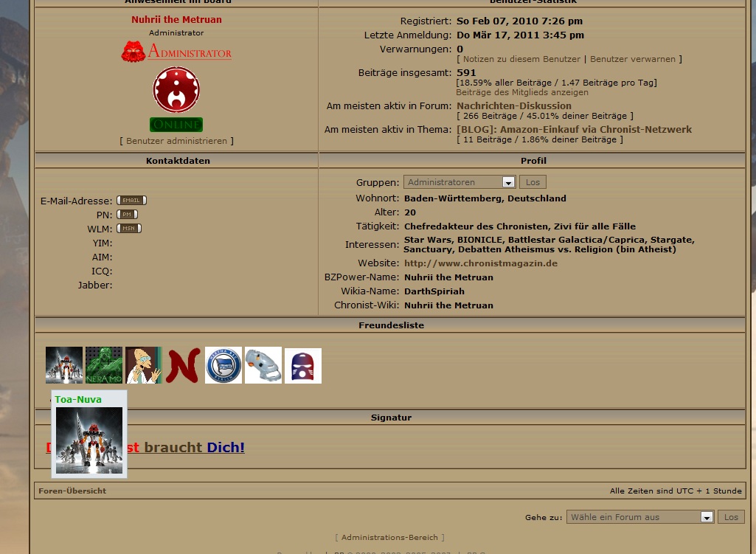Click the Toa-Nuva preview thumbnail

[89, 440]
